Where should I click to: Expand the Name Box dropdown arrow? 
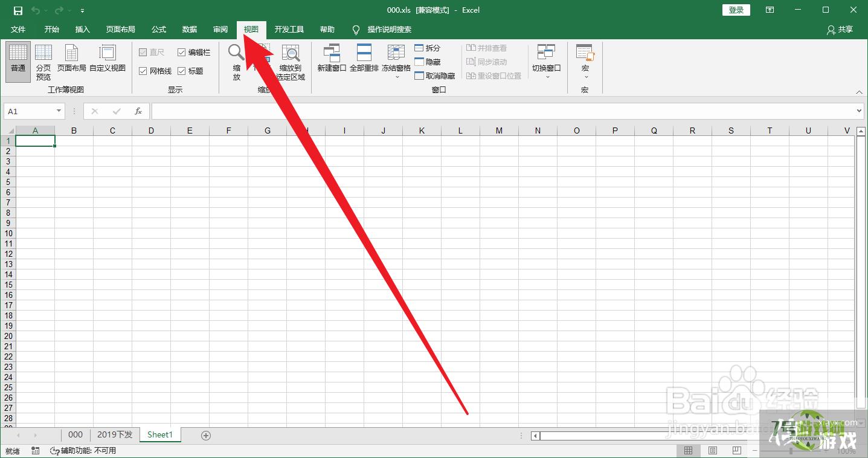click(59, 111)
